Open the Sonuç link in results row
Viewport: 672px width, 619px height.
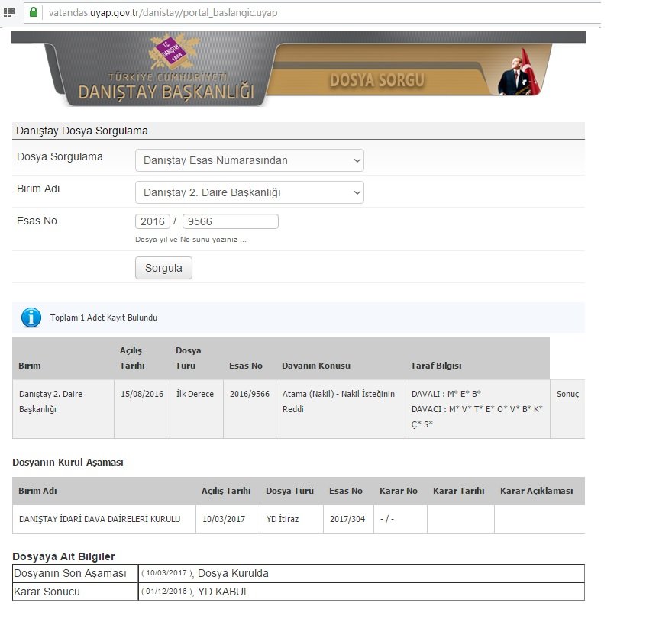(567, 395)
